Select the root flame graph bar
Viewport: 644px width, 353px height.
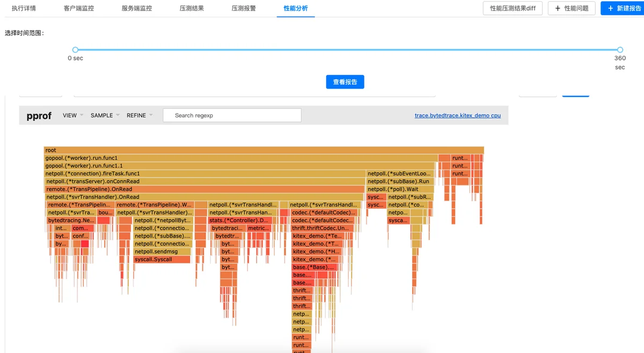(x=264, y=150)
